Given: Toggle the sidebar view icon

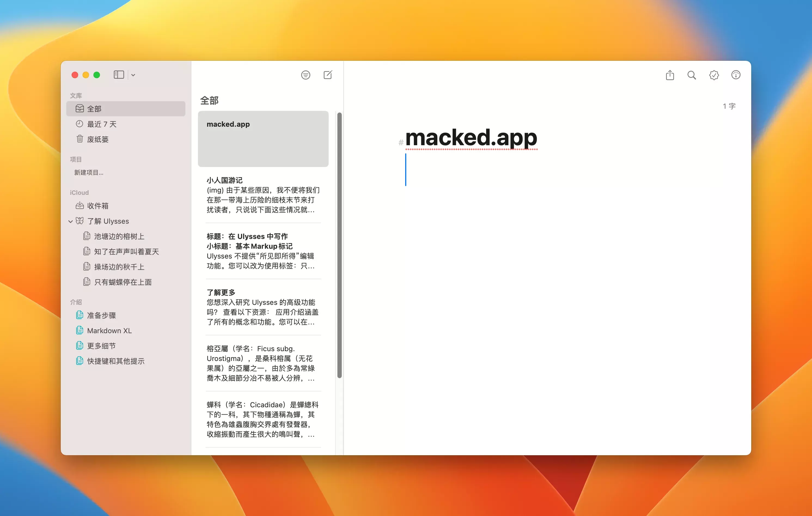Looking at the screenshot, I should click(x=119, y=75).
